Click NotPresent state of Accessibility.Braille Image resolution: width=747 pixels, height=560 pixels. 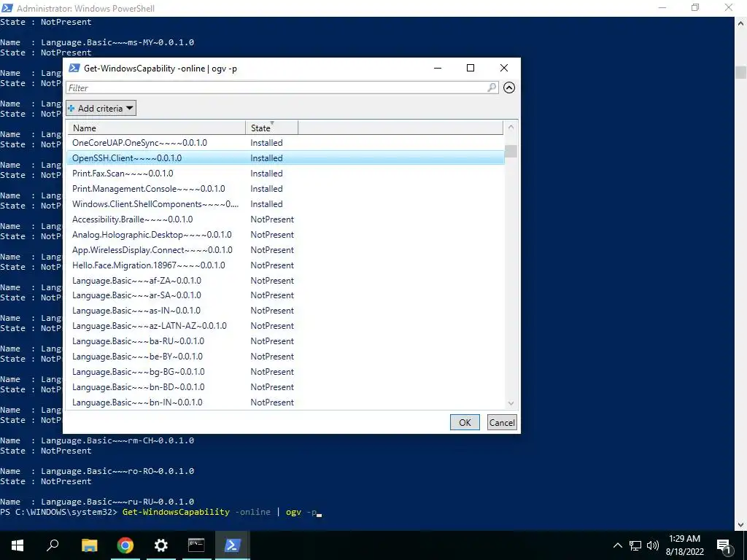pyautogui.click(x=272, y=219)
